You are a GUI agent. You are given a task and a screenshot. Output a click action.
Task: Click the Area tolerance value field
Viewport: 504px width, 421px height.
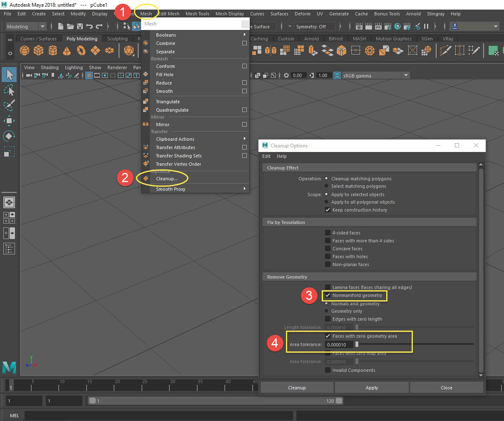click(339, 345)
